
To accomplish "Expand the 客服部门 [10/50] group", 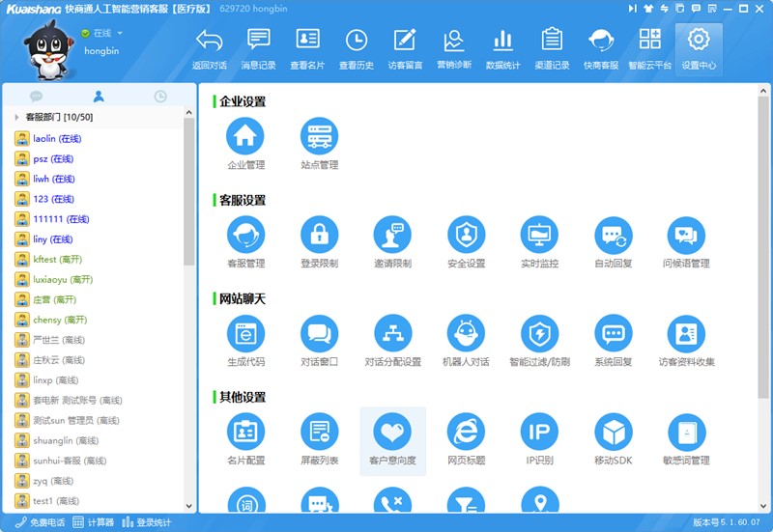I will point(16,117).
